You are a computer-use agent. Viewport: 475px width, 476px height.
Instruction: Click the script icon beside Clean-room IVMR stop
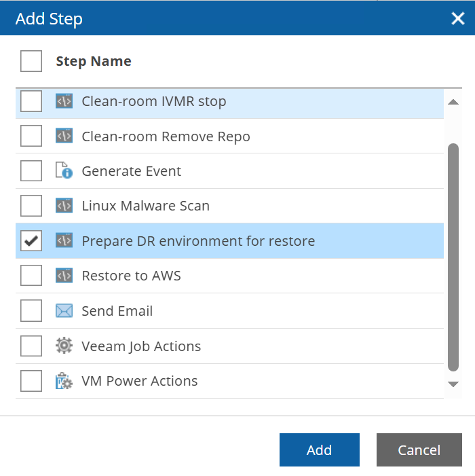(64, 102)
